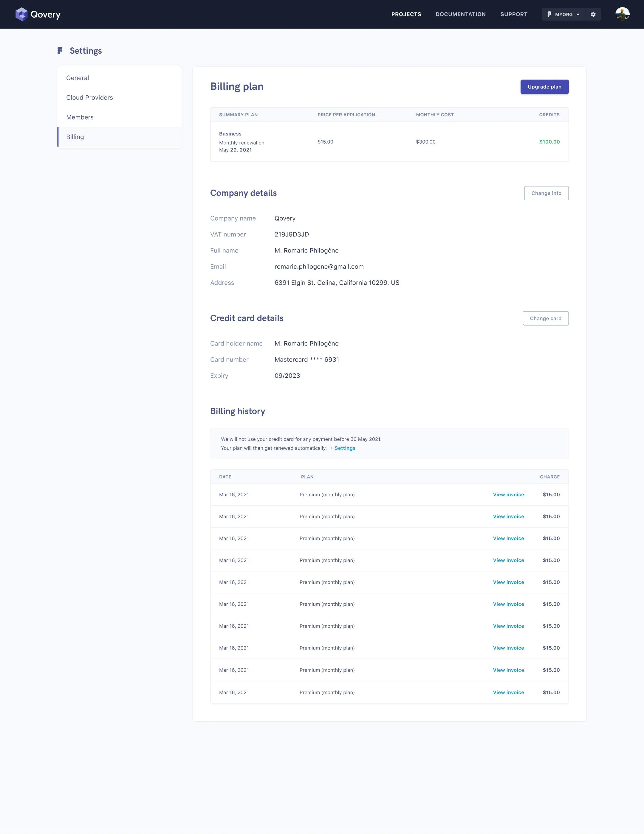Select the Billing sidebar item

(x=75, y=137)
